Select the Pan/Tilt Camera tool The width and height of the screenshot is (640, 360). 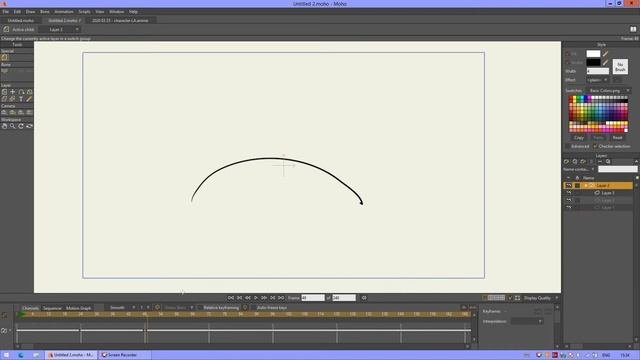click(x=29, y=112)
